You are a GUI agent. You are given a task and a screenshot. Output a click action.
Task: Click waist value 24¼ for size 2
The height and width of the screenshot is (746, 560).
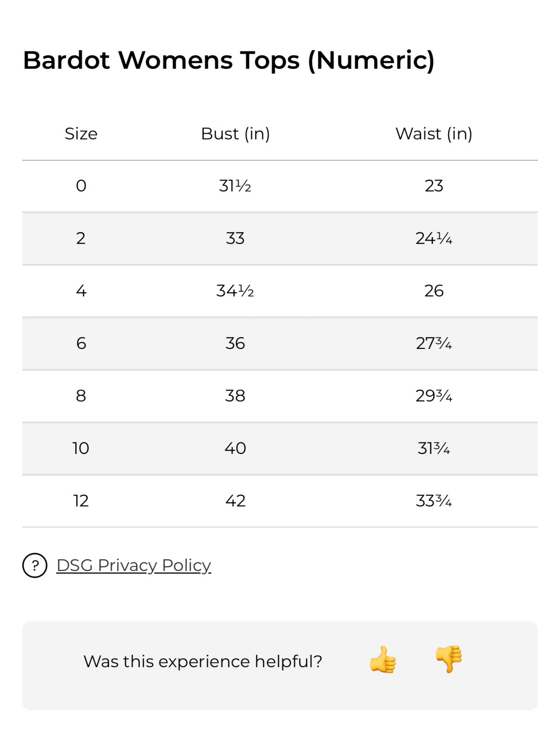[x=434, y=238]
